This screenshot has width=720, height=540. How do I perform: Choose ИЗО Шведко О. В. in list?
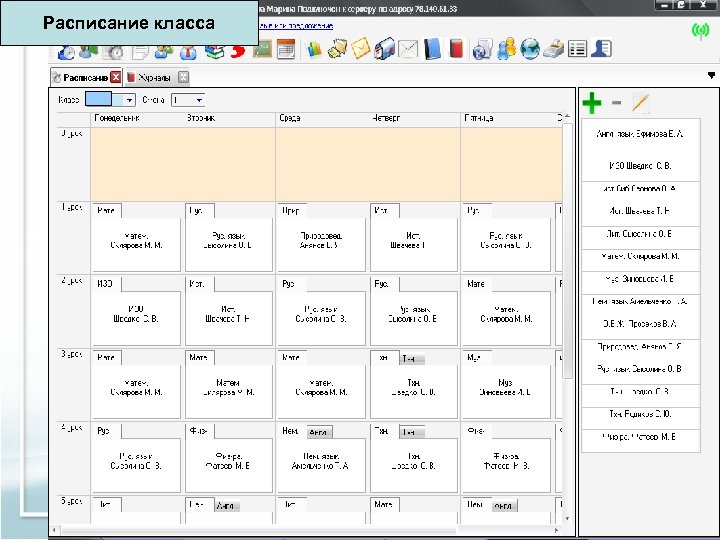[640, 166]
